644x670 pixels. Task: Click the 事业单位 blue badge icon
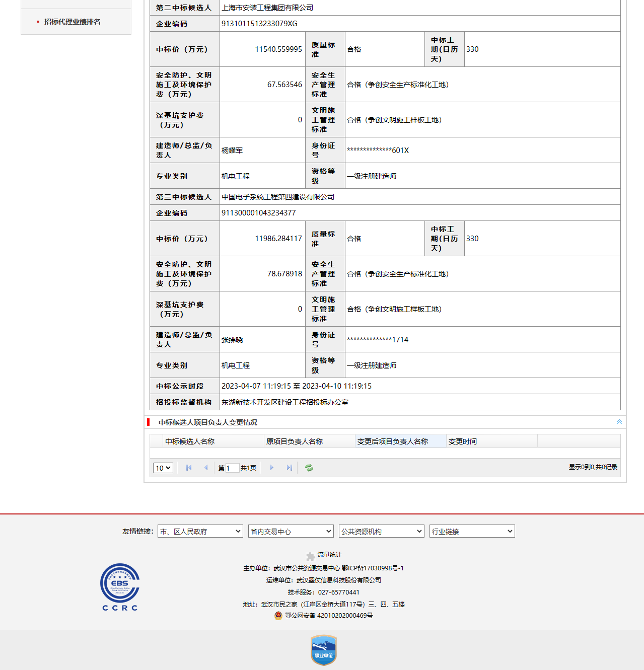[324, 650]
